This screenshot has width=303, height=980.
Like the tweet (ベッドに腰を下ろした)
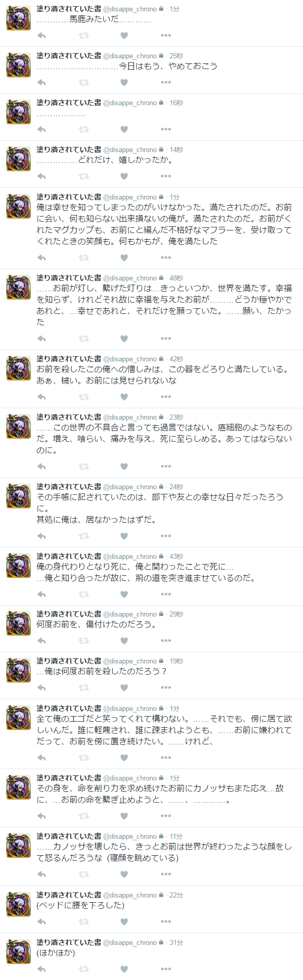pos(124,921)
